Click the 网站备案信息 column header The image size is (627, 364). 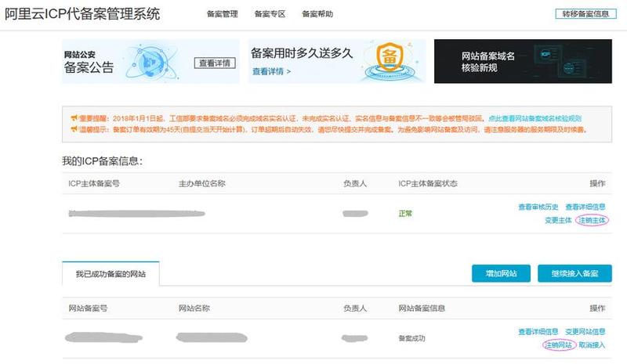(x=422, y=308)
